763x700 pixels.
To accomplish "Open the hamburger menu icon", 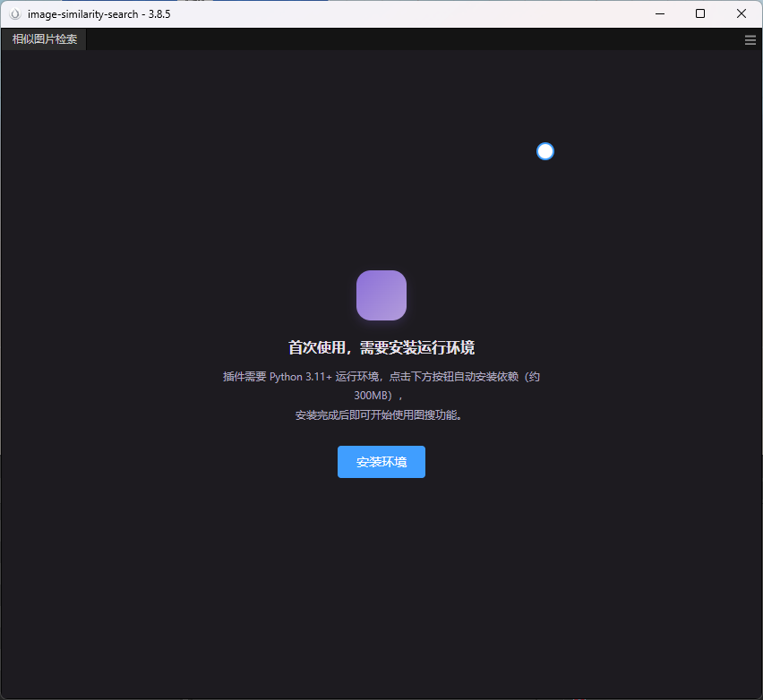I will pos(750,40).
